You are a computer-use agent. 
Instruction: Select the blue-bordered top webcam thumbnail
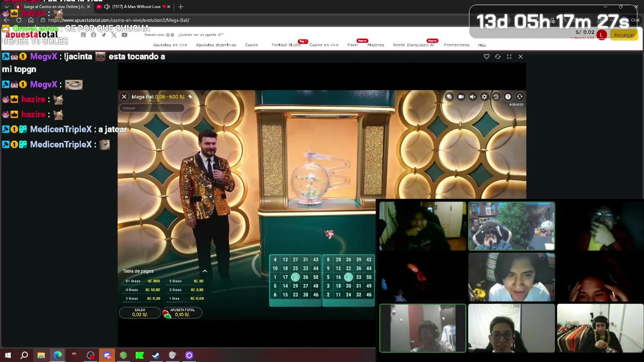click(x=512, y=226)
